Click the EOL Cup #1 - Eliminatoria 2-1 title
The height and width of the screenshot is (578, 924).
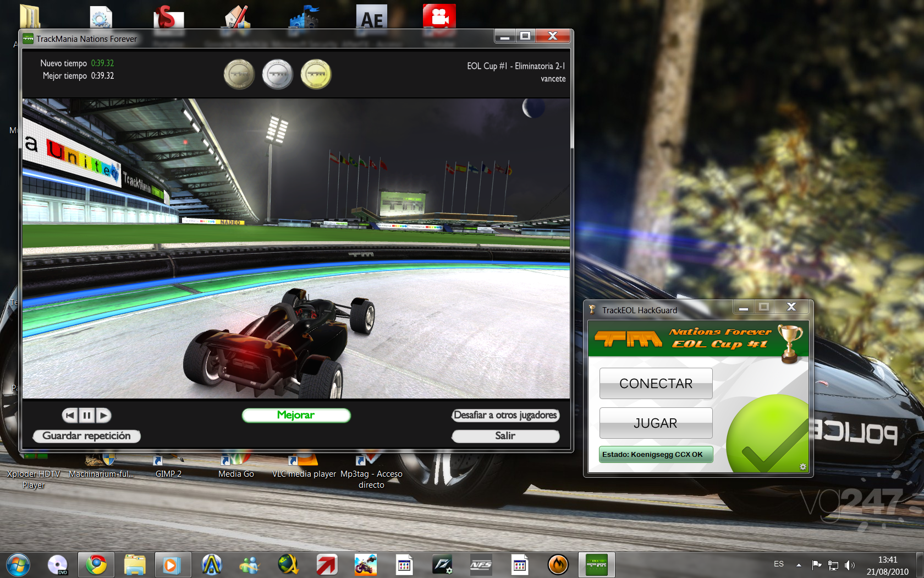coord(516,66)
